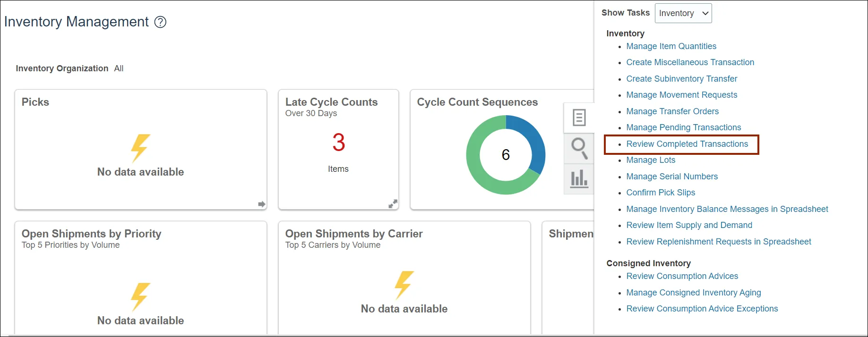Click the help icon beside Inventory Management

[161, 22]
